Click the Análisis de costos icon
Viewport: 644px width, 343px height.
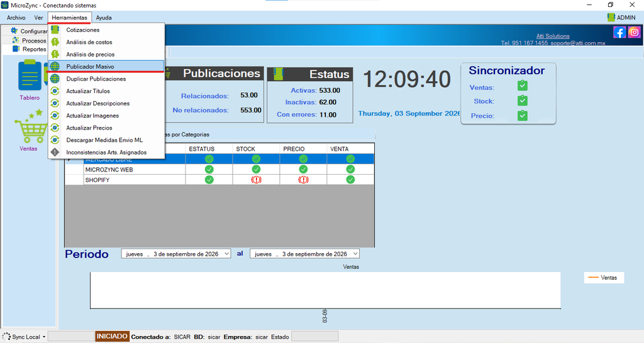coord(55,42)
